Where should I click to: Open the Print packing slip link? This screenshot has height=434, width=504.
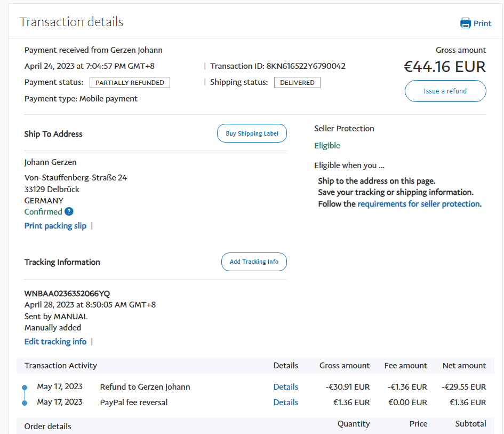coord(55,226)
